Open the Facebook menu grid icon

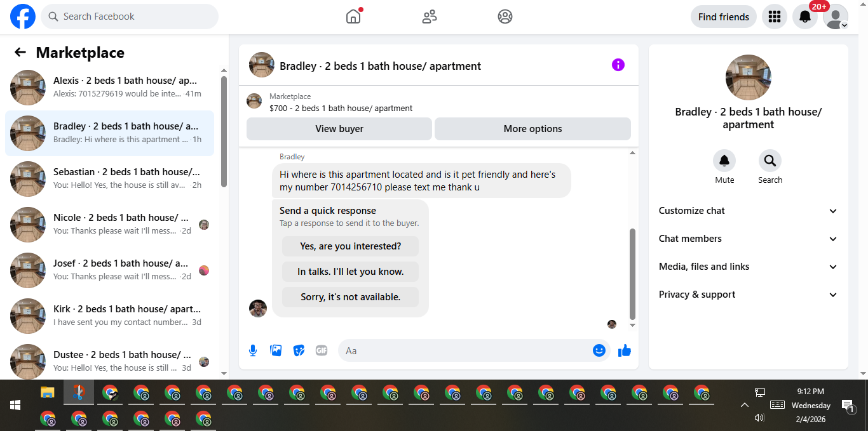pyautogui.click(x=775, y=17)
